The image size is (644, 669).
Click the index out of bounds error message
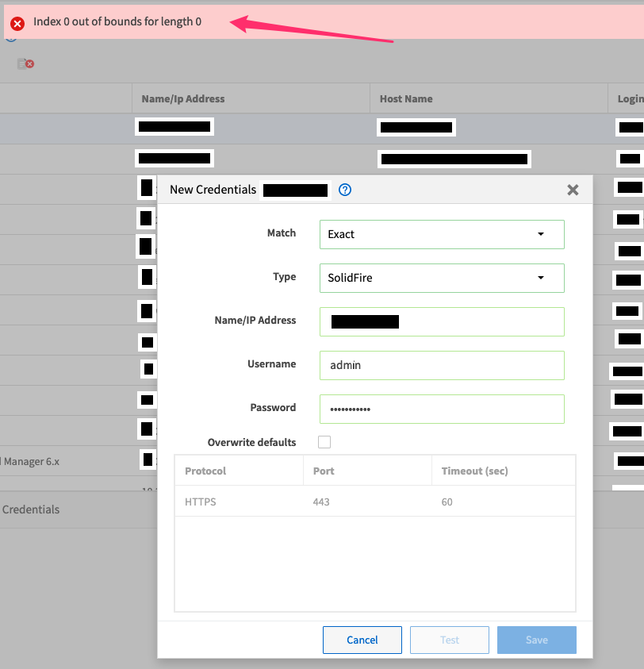117,22
